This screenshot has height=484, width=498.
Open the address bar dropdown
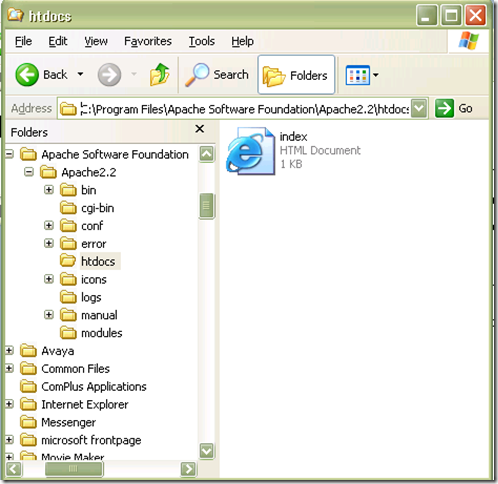pos(419,108)
